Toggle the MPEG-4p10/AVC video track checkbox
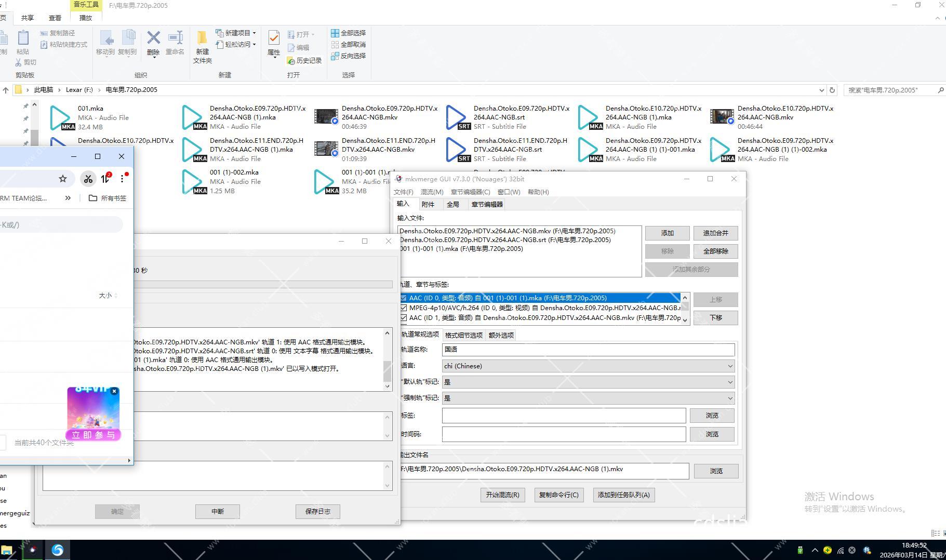The image size is (946, 560). [x=404, y=308]
